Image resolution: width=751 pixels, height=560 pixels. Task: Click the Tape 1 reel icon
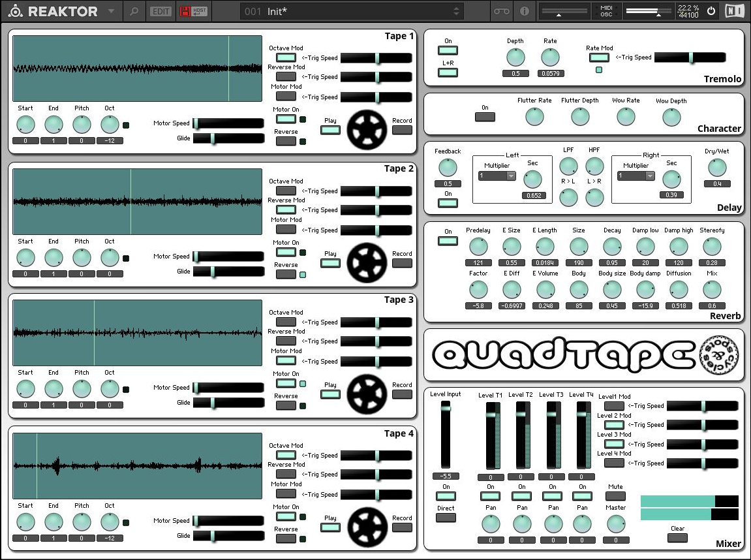(367, 130)
